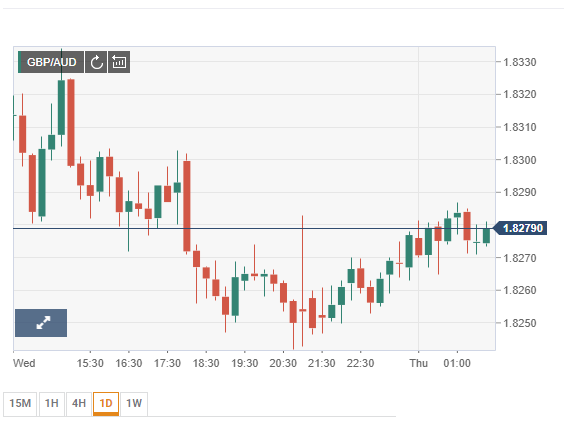Switch to the 4H timeframe tab
The height and width of the screenshot is (433, 564).
(x=79, y=404)
